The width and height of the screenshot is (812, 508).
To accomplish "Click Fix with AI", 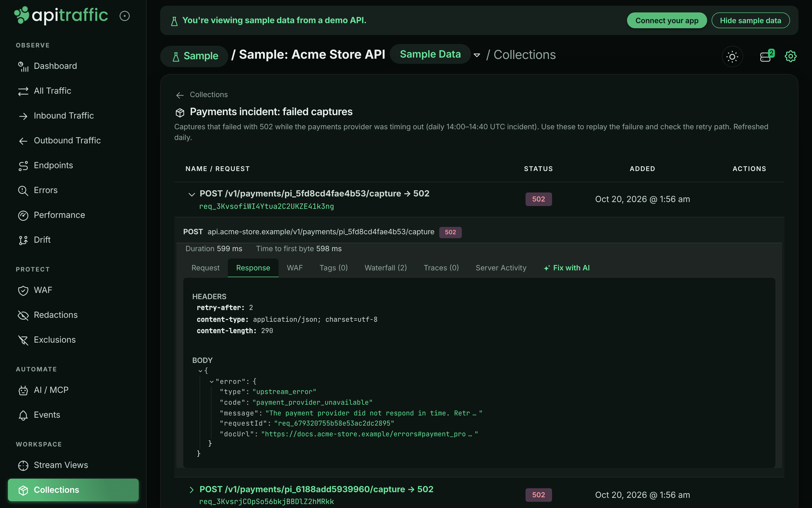I will click(567, 268).
